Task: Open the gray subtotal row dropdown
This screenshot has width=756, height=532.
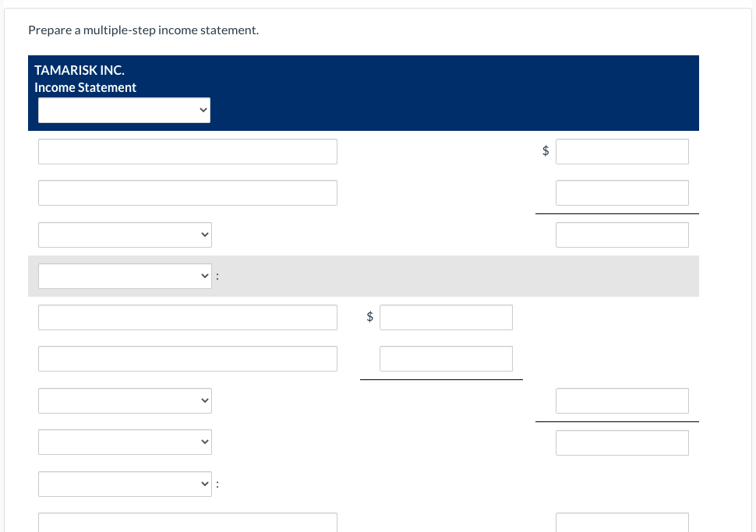Action: [125, 276]
